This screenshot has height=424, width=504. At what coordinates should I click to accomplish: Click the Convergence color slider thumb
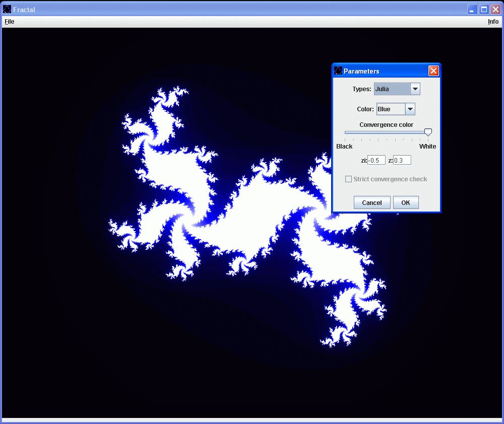tap(428, 132)
